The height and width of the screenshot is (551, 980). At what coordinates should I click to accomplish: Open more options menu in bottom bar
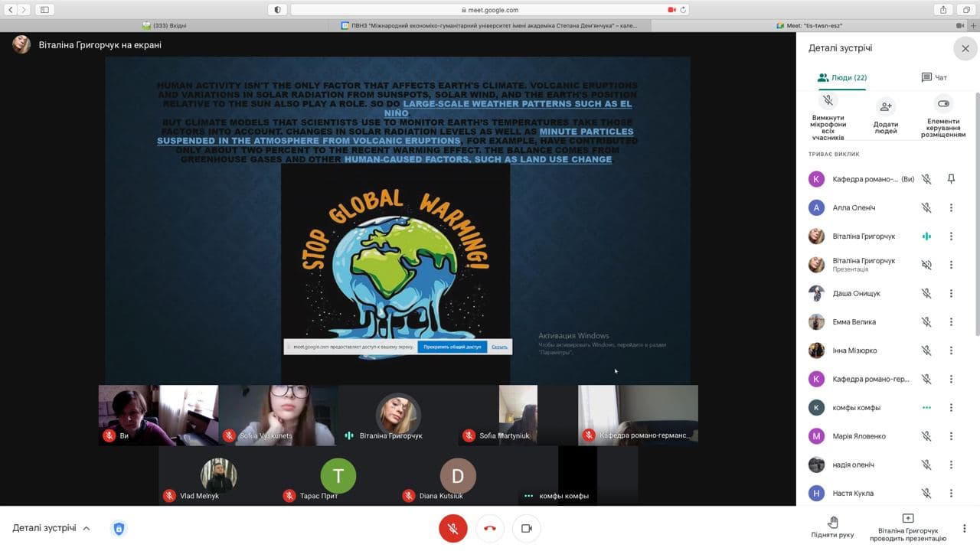[965, 528]
